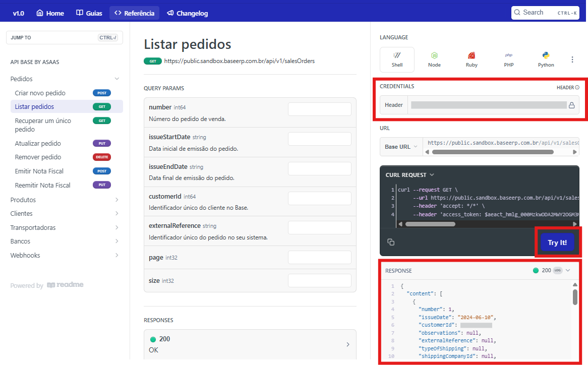Click the left arrow of the cURL code scrollbar
This screenshot has width=588, height=365.
pos(400,224)
